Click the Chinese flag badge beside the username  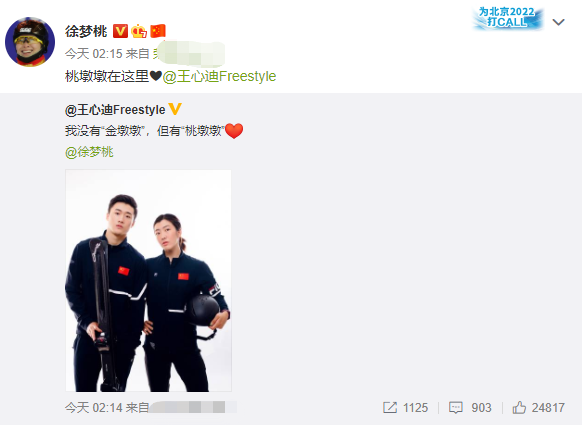coord(158,31)
